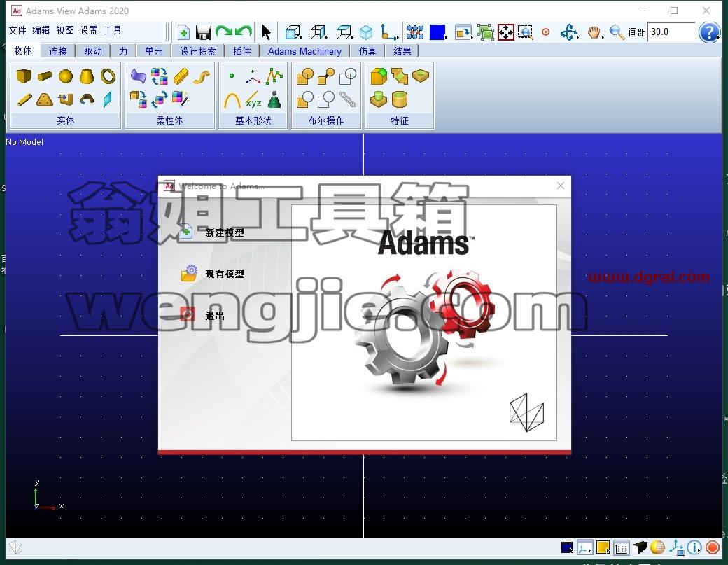Image resolution: width=728 pixels, height=565 pixels.
Task: Open the pan hand view tool
Action: pos(594,32)
